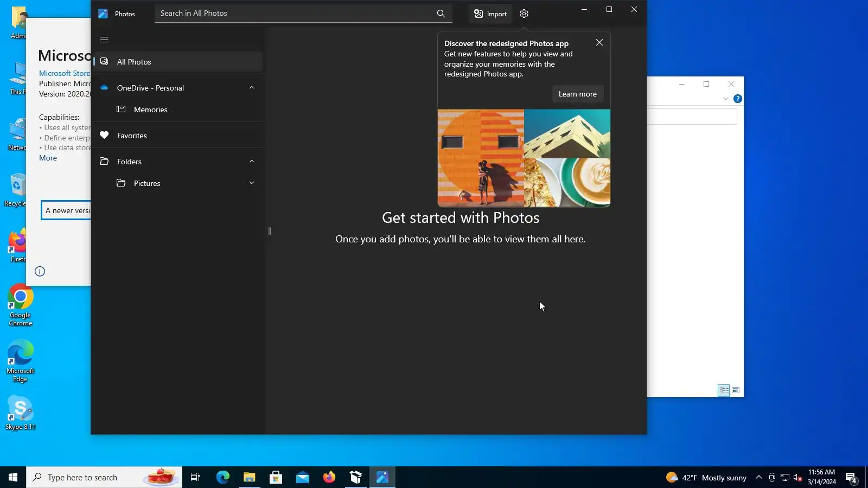This screenshot has width=868, height=488.
Task: Click Microsoft Store link in installer window
Action: click(65, 73)
